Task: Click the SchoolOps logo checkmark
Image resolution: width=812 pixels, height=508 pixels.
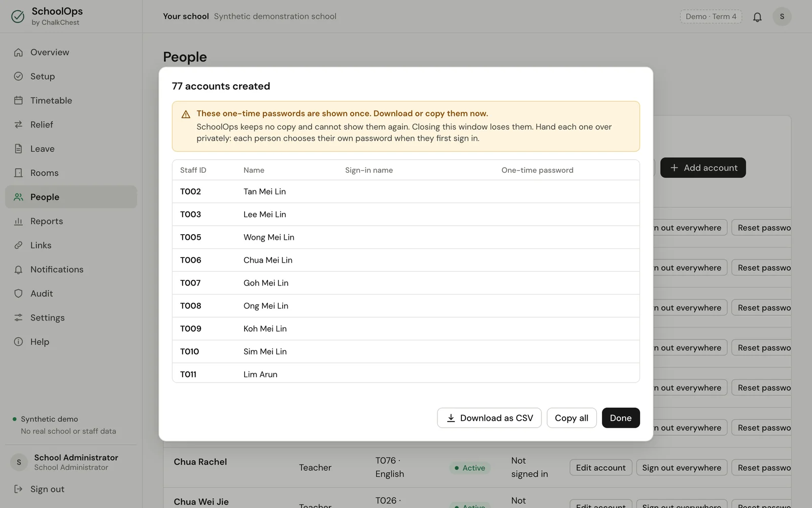Action: tap(18, 17)
